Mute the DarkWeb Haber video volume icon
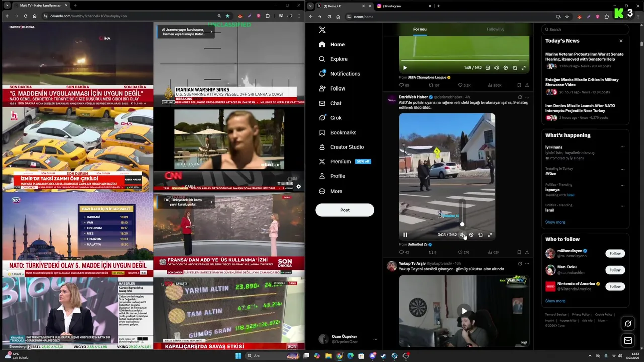Screen dimensions: 644x362 tap(462, 235)
